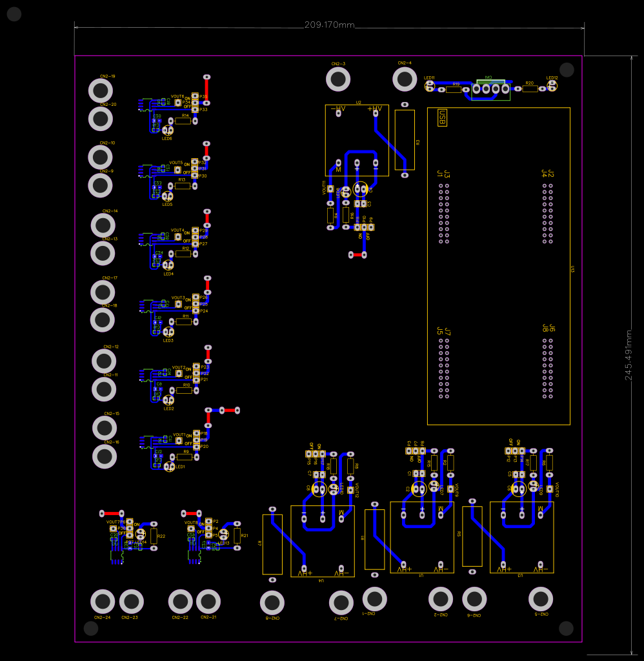The width and height of the screenshot is (644, 661).
Task: Select resistor R20 footprint
Action: click(x=530, y=89)
